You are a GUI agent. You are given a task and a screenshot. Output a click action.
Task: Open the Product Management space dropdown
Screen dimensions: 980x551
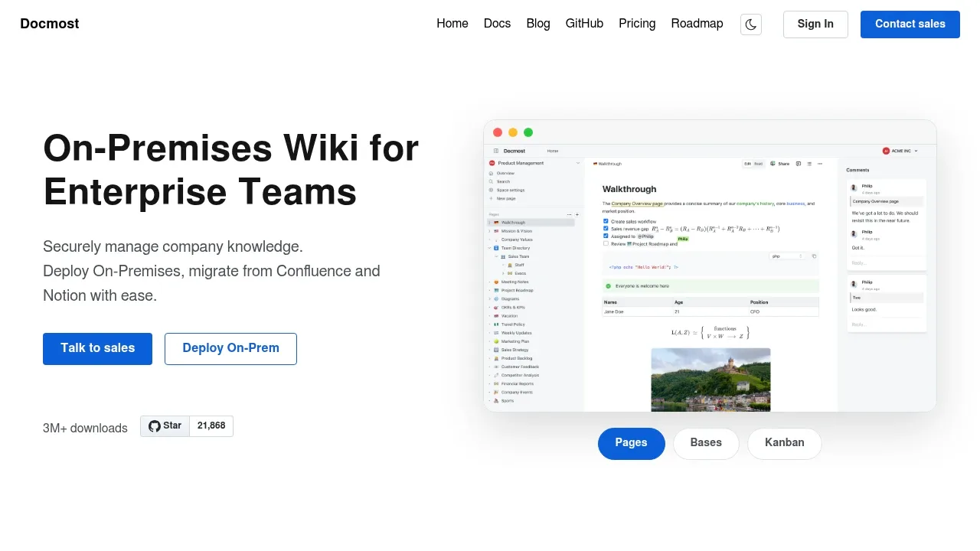pyautogui.click(x=578, y=163)
